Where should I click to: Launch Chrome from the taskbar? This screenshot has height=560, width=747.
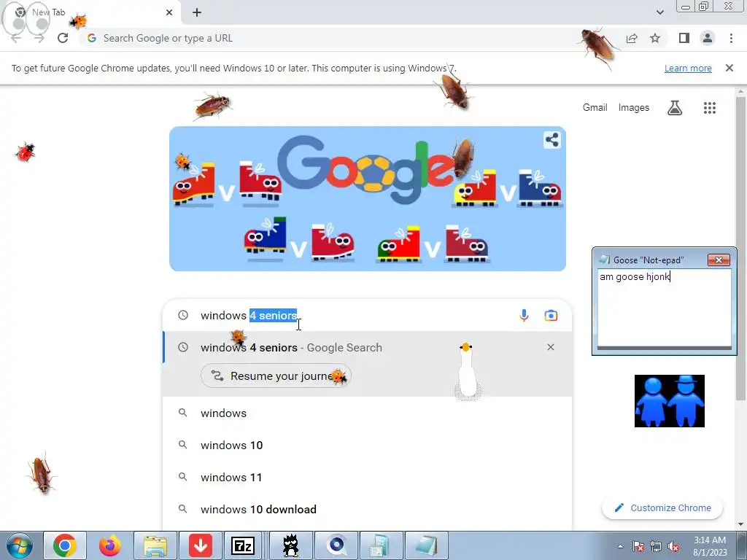click(x=65, y=545)
